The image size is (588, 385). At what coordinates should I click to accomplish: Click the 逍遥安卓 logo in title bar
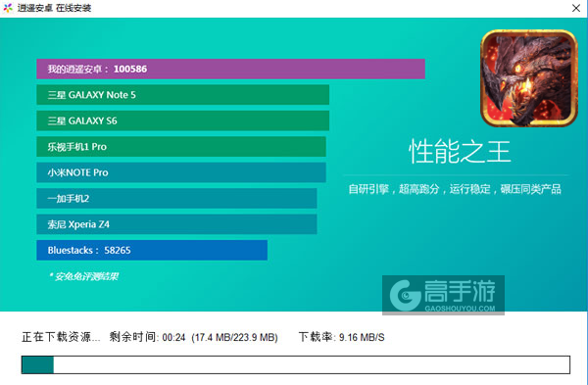(8, 8)
